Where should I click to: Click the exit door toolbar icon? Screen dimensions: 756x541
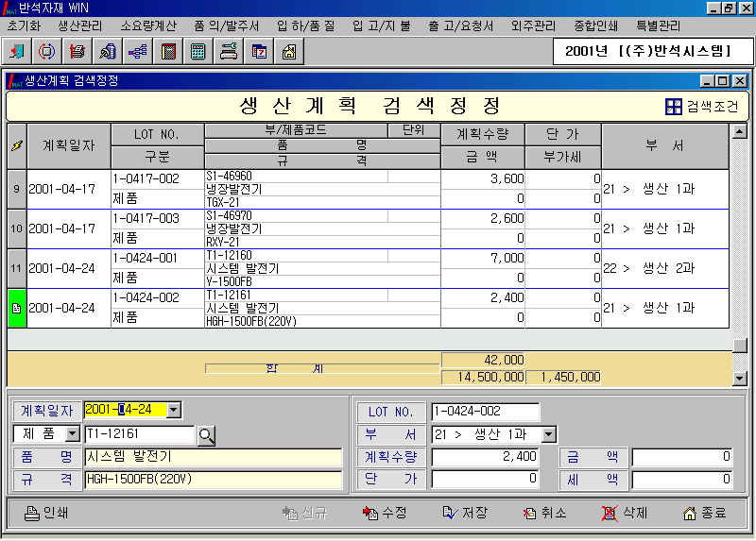click(18, 52)
